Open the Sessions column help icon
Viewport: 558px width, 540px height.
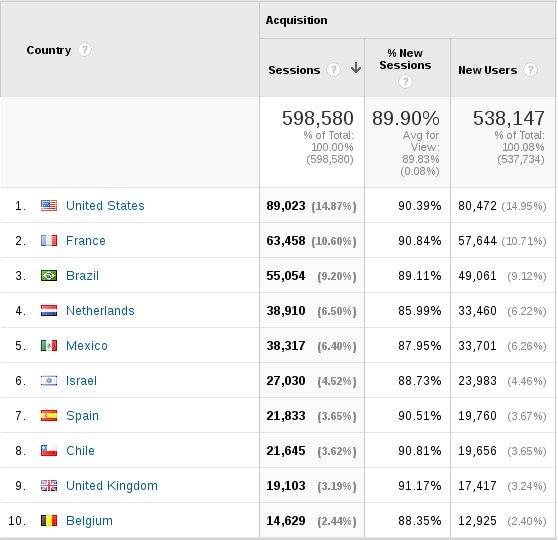(333, 70)
